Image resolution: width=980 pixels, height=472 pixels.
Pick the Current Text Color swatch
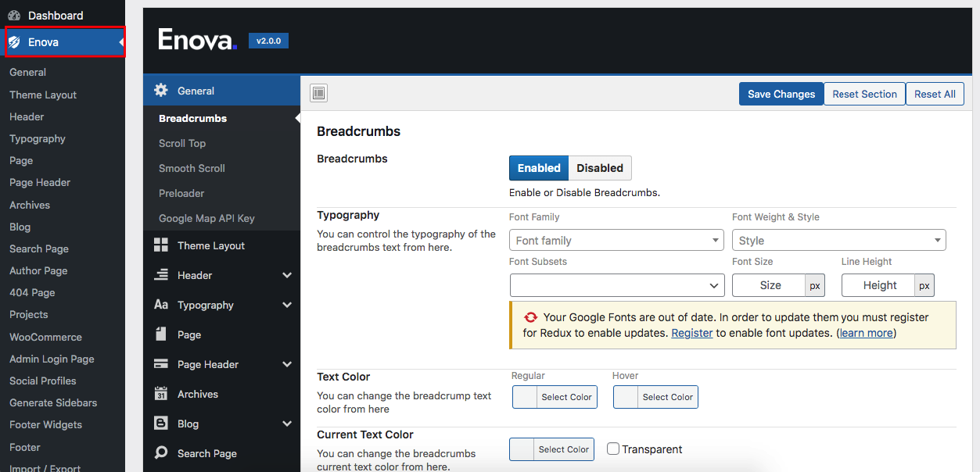[551, 449]
